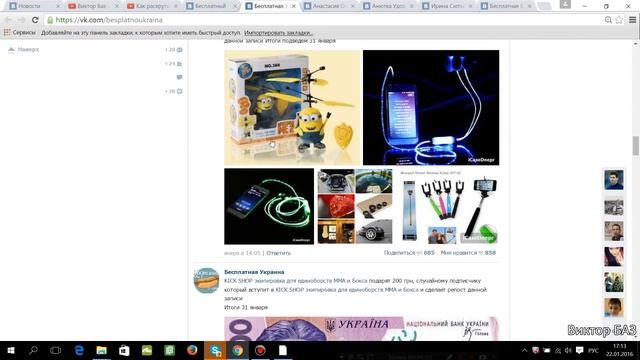Viewport: 640px width, 360px height.
Task: Open Task View on the taskbar
Action: (x=56, y=350)
